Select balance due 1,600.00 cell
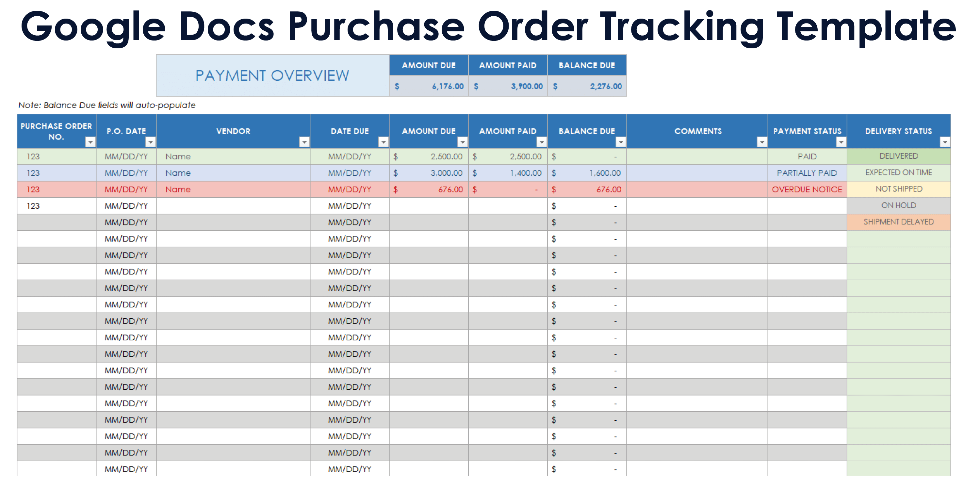This screenshot has height=490, width=980. 587,173
